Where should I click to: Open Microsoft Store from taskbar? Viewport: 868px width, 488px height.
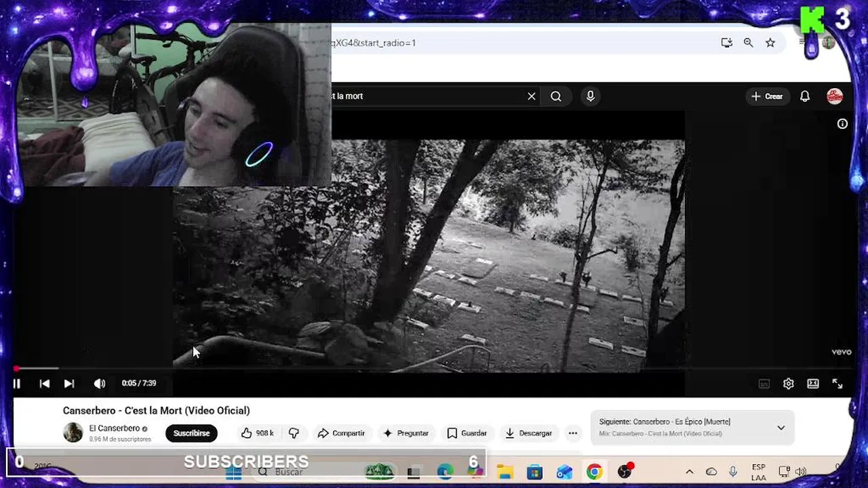tap(534, 472)
